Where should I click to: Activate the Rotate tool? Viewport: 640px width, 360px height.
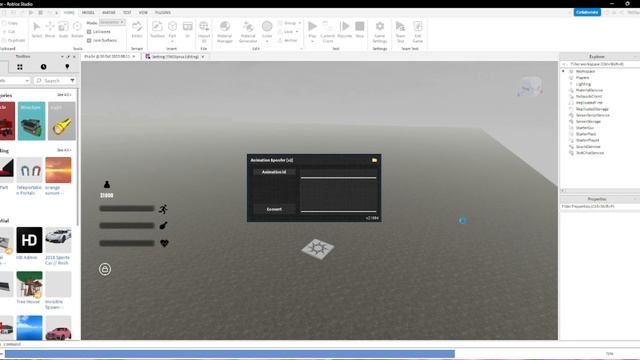[x=77, y=29]
